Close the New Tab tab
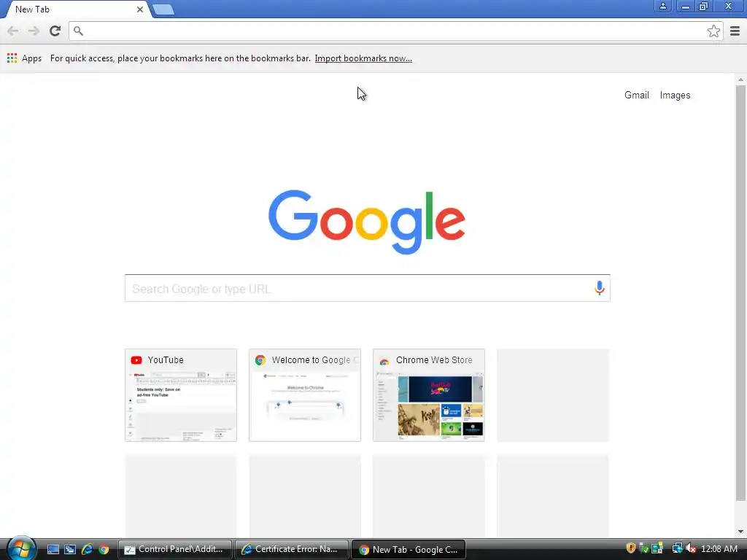This screenshot has height=560, width=747. coord(139,9)
